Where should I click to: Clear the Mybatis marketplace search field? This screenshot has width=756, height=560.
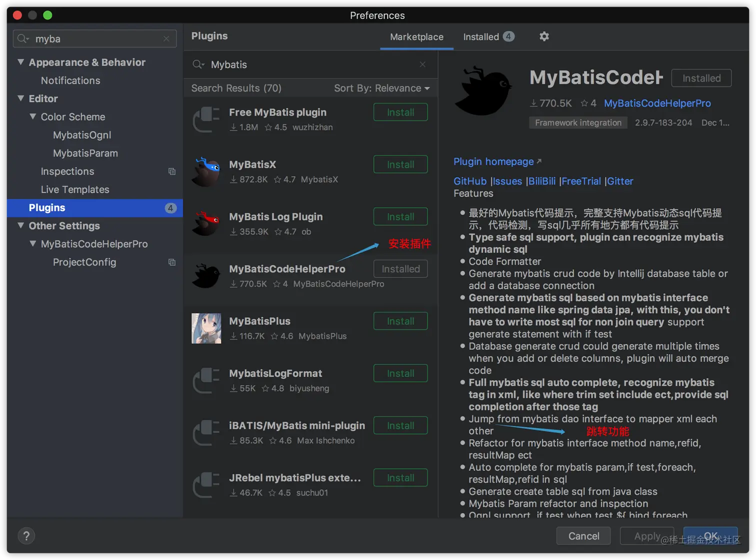tap(422, 65)
